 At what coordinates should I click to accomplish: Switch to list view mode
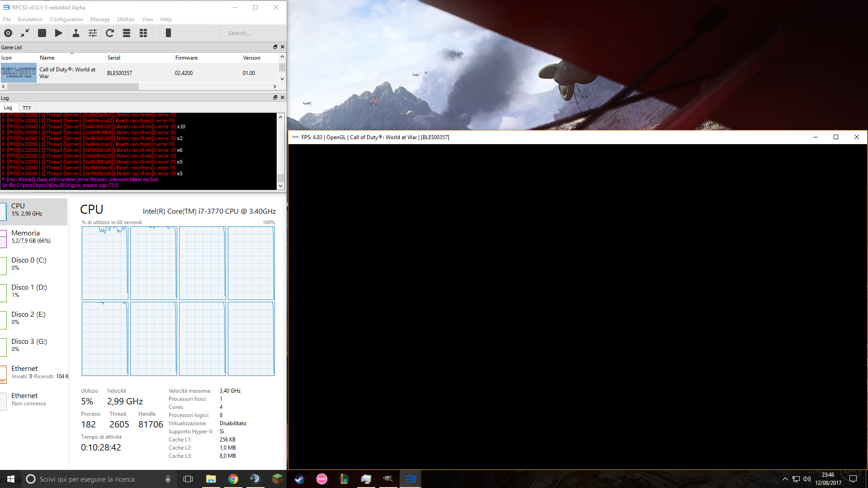point(127,33)
